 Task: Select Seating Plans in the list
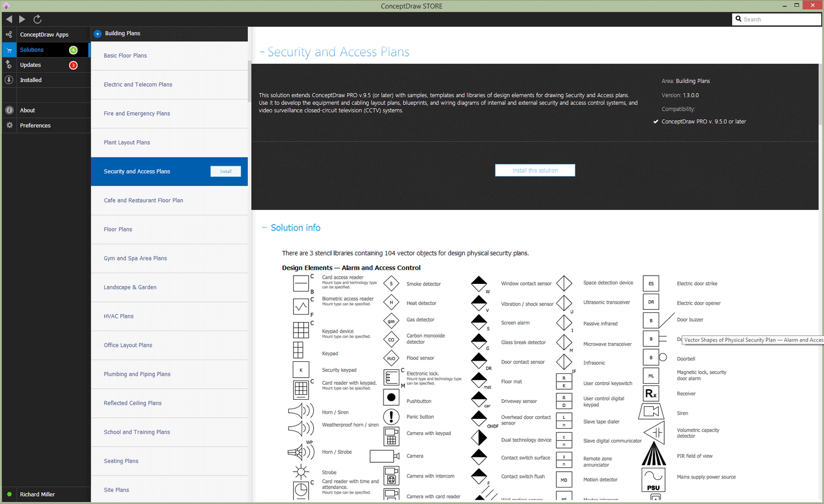(169, 461)
